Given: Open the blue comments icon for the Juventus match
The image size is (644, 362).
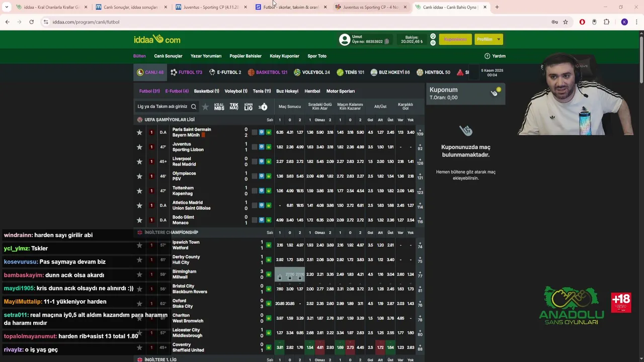Looking at the screenshot, I should click(261, 147).
